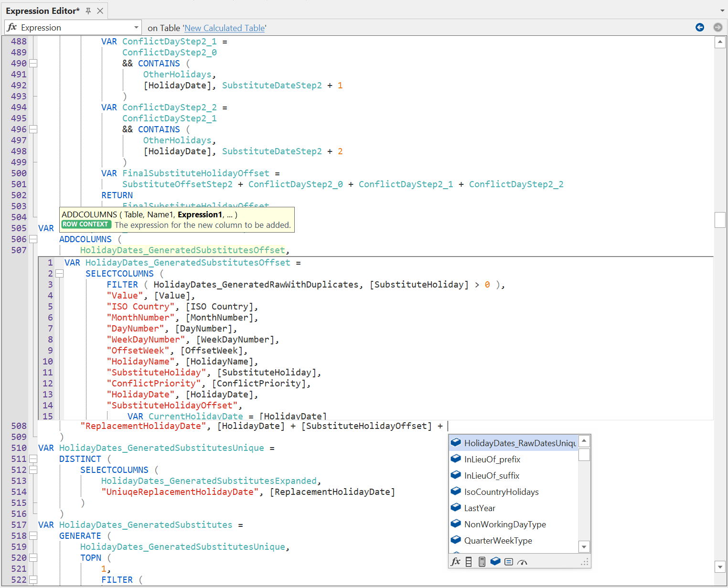Filter suggestions to show only columns

[x=469, y=562]
